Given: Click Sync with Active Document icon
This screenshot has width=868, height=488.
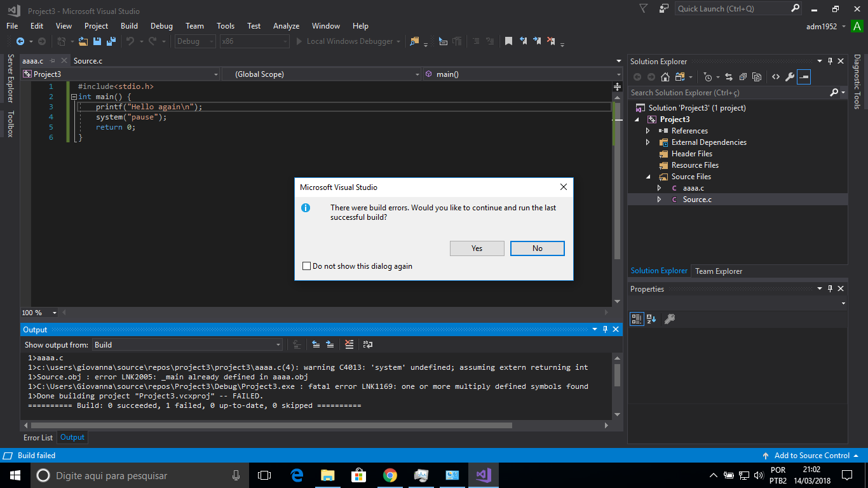Looking at the screenshot, I should (x=728, y=77).
